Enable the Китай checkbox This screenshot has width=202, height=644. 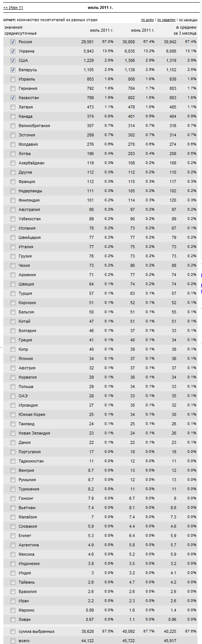point(13,322)
